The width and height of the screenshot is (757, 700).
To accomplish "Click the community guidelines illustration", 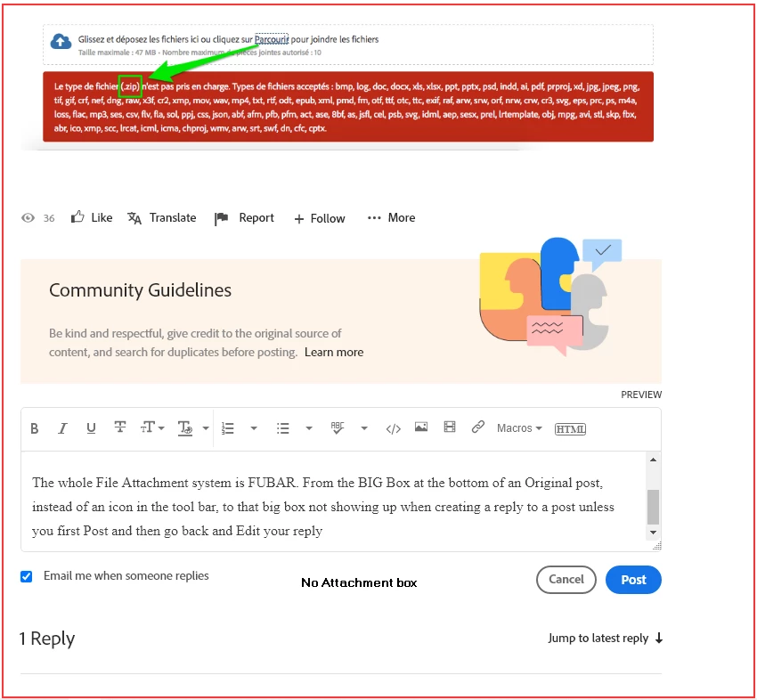I will click(x=550, y=297).
